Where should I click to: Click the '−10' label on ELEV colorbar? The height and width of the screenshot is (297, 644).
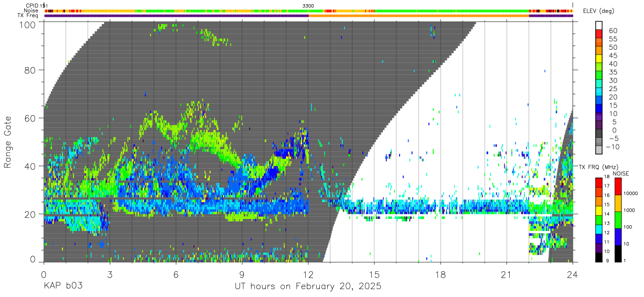point(612,147)
